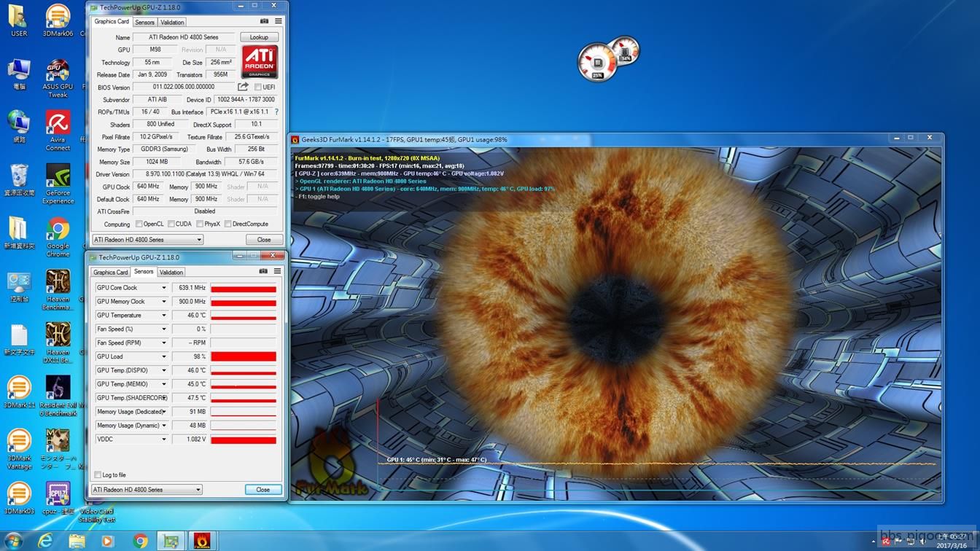This screenshot has width=980, height=551.
Task: Enable the UEFI checkbox
Action: click(257, 87)
